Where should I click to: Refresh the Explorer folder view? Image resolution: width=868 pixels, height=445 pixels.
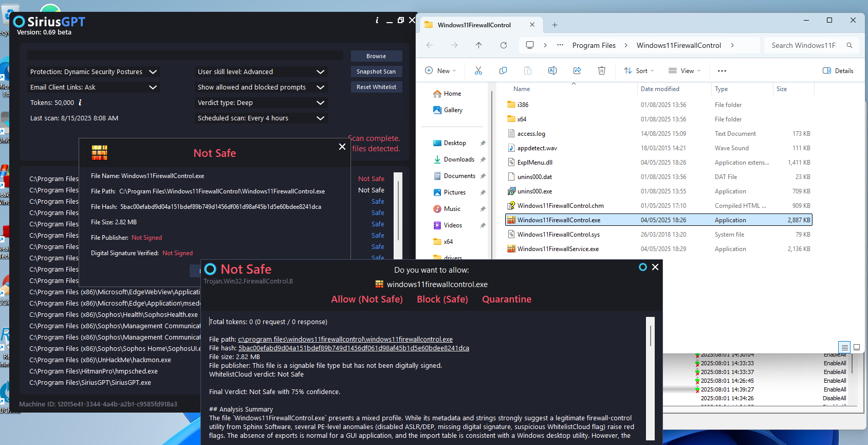click(504, 45)
